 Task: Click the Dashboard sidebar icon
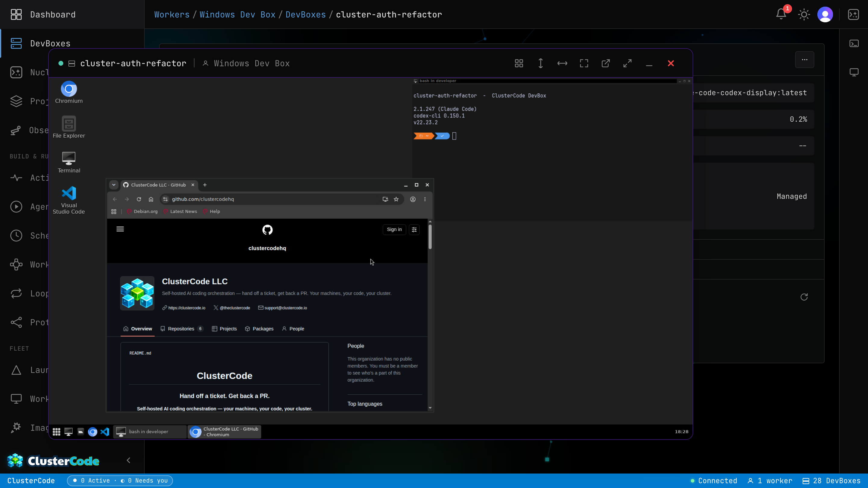pos(16,14)
